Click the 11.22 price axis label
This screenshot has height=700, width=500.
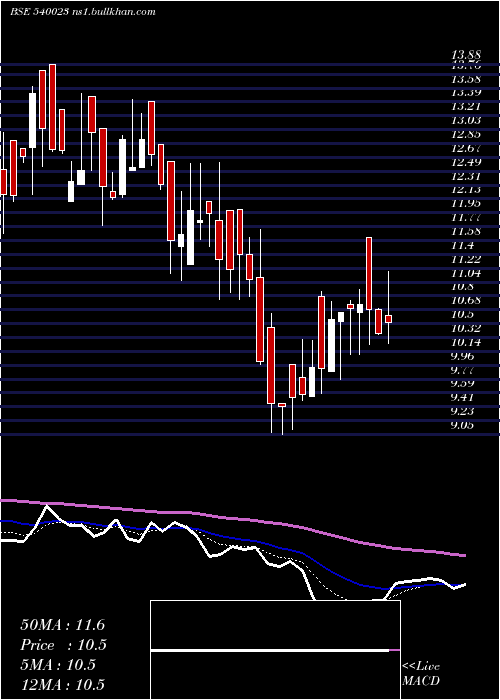pos(466,259)
